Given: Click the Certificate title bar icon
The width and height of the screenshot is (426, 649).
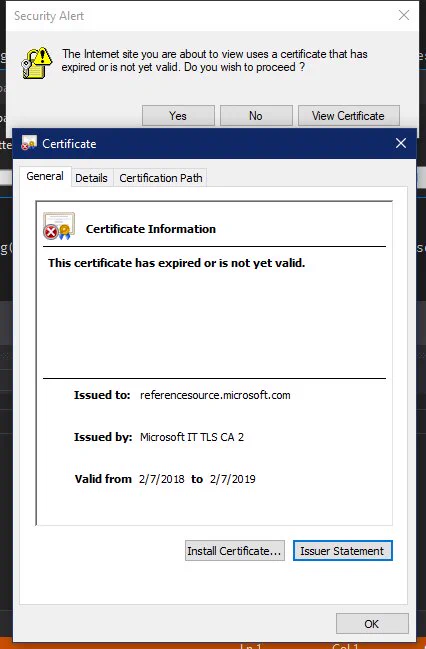Looking at the screenshot, I should point(29,143).
